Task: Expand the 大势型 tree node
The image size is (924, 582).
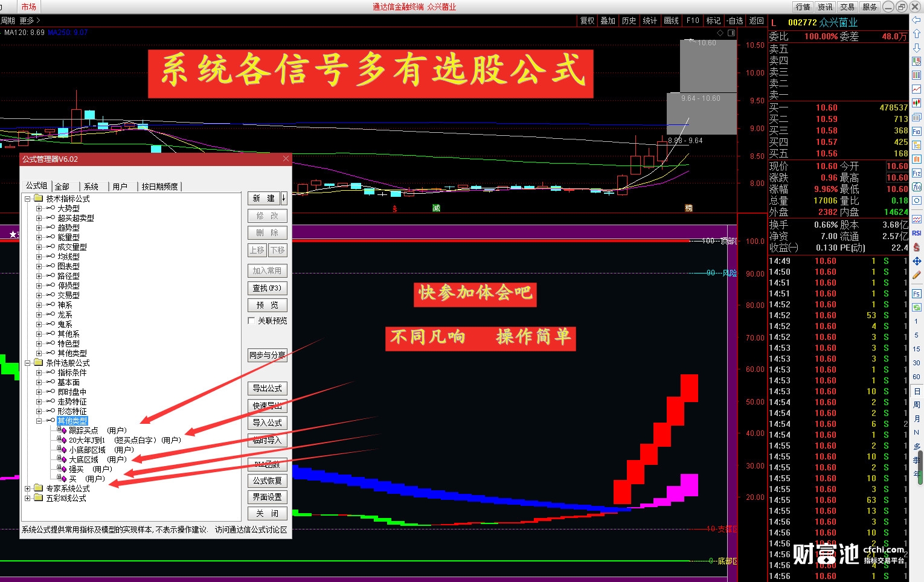Action: coord(39,208)
